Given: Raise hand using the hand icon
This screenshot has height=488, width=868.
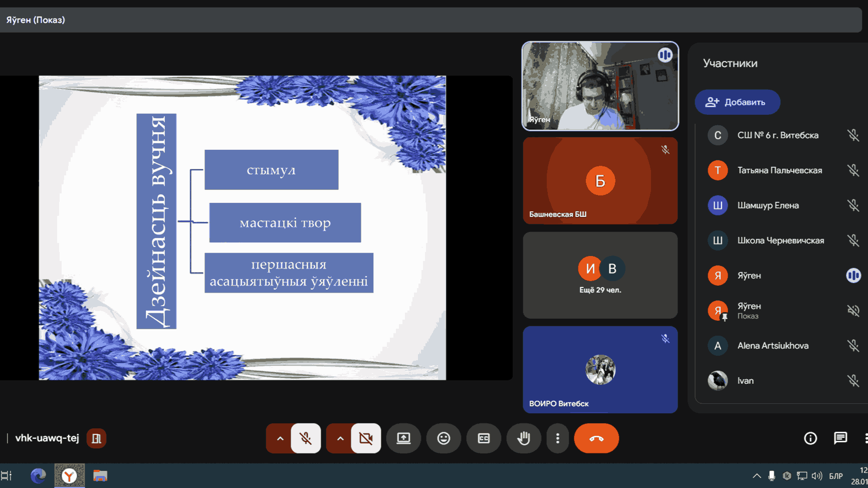Looking at the screenshot, I should (524, 438).
